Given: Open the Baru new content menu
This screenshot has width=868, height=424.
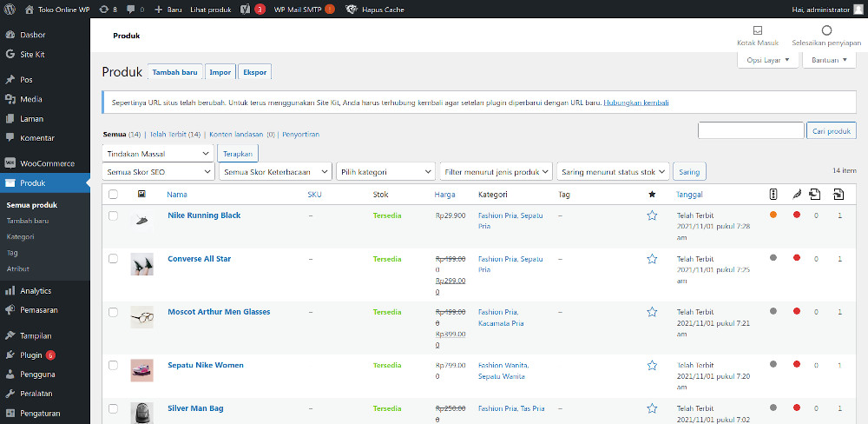Looking at the screenshot, I should coord(168,10).
